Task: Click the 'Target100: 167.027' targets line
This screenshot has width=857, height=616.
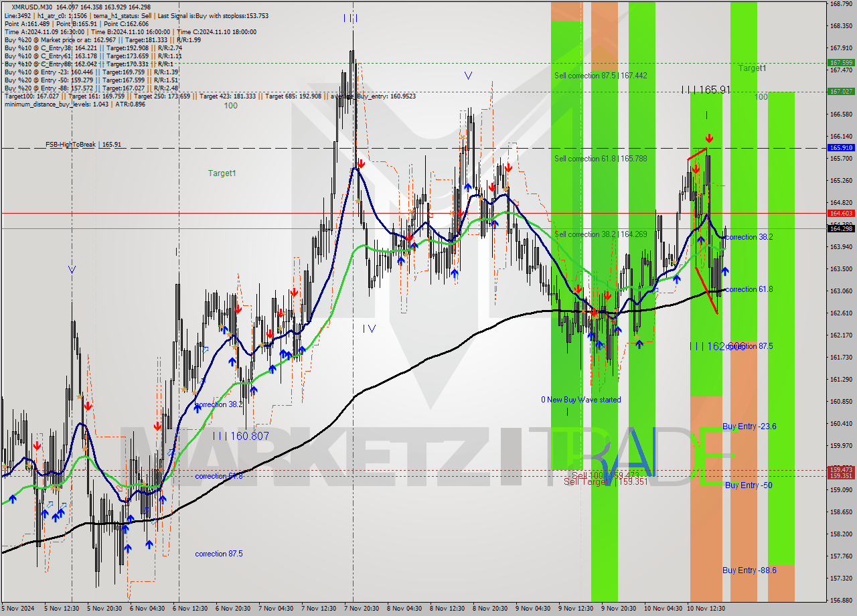Action: [210, 96]
